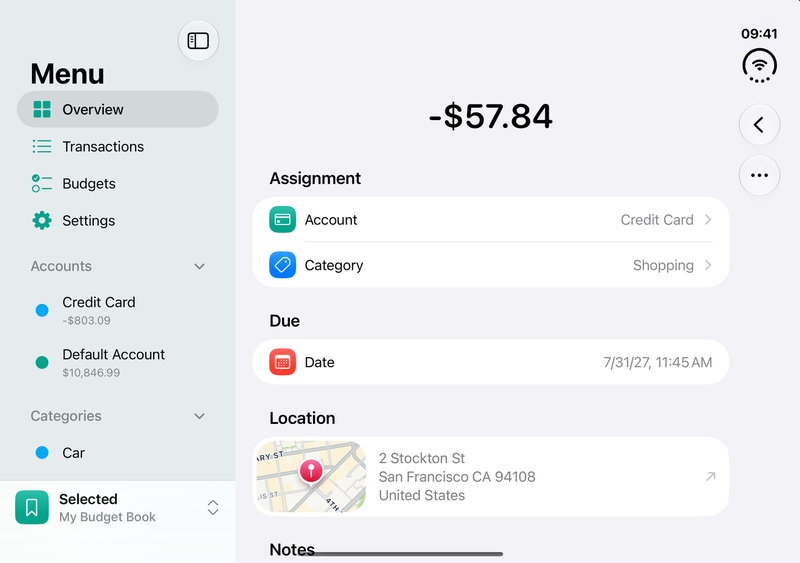The image size is (800, 563).
Task: Click the 2 Stockton St address
Action: [457, 477]
